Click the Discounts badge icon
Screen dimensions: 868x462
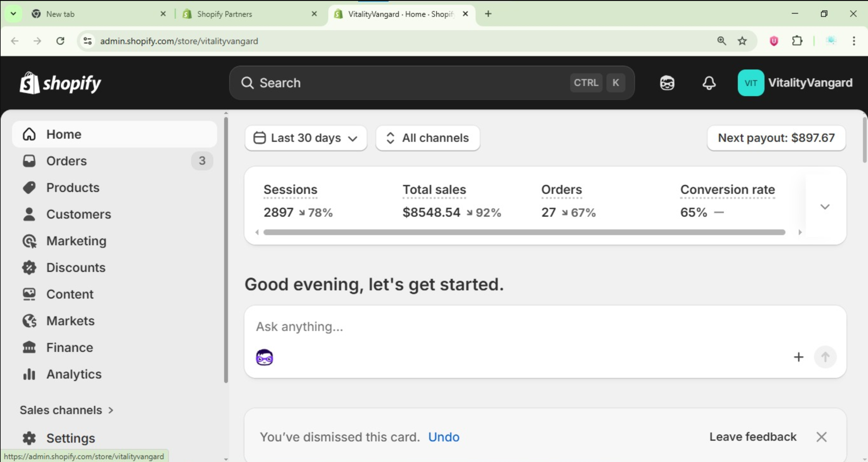tap(29, 267)
